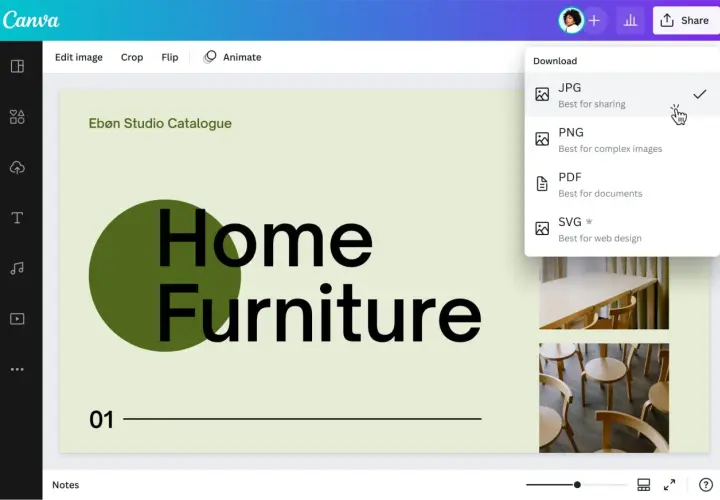Open the Animate option
This screenshot has height=500, width=720.
232,57
